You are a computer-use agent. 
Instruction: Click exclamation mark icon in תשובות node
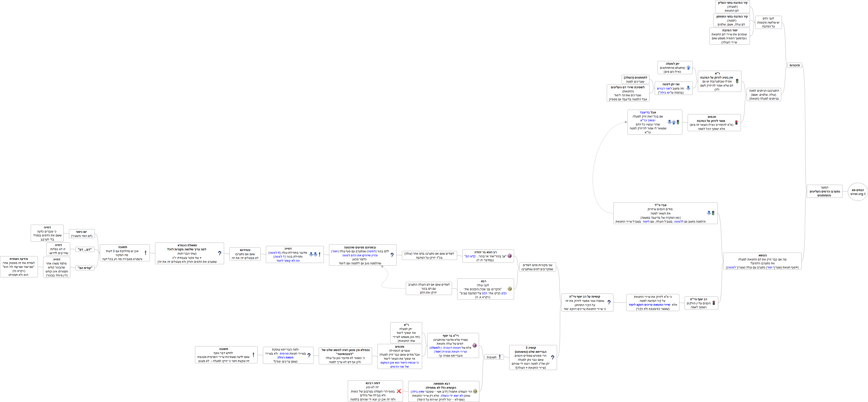point(499,357)
